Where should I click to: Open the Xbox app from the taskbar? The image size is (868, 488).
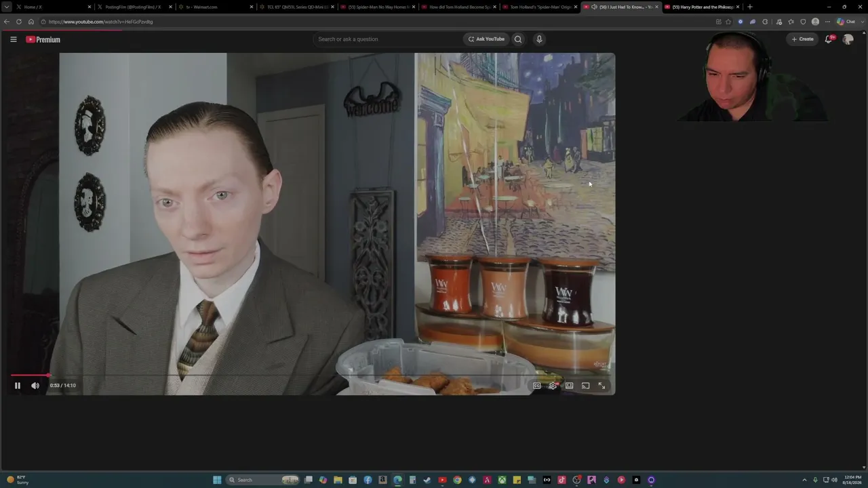(502, 480)
